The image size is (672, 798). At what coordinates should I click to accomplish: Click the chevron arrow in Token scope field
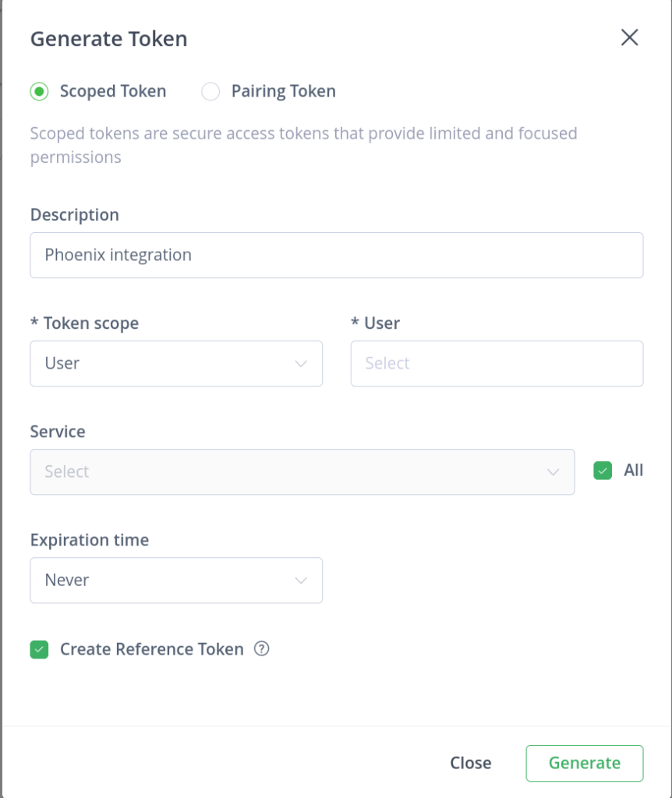click(x=301, y=363)
